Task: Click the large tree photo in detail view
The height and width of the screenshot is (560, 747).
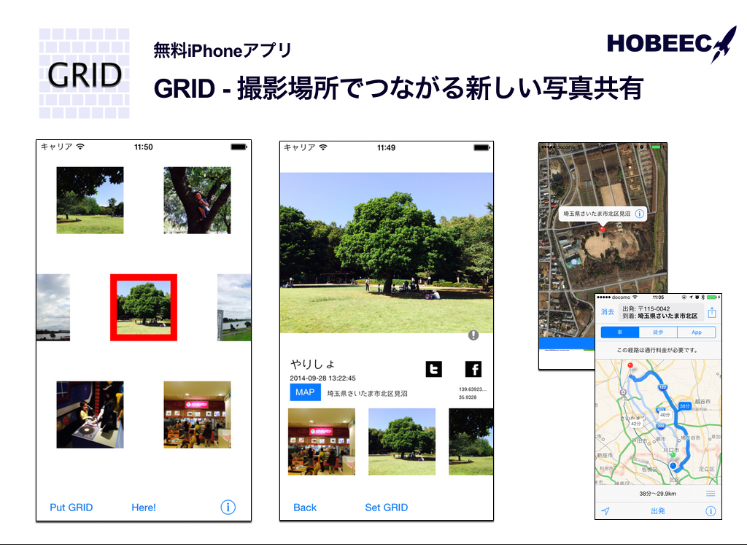Action: pos(387,253)
